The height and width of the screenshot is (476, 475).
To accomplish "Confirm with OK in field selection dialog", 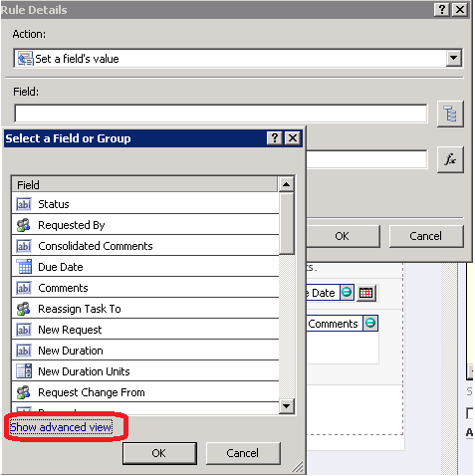I will [159, 453].
